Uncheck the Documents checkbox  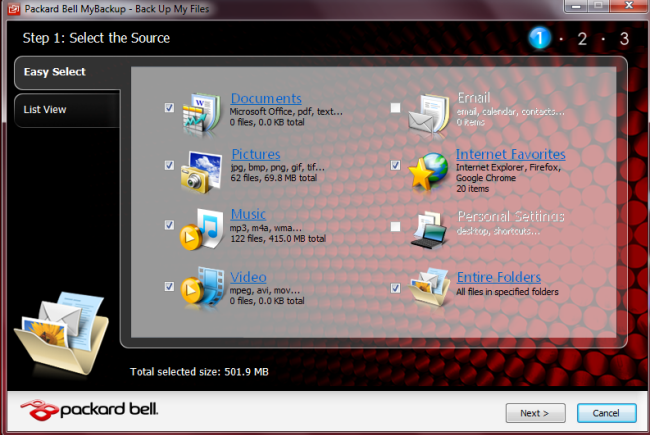[x=169, y=108]
